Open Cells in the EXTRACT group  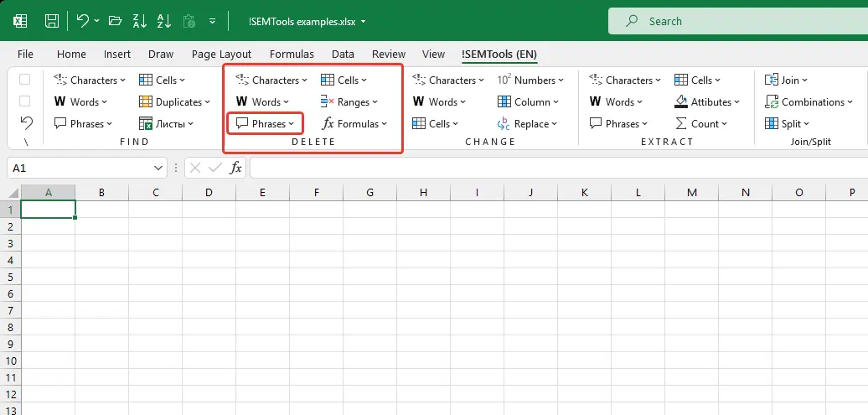tap(697, 80)
